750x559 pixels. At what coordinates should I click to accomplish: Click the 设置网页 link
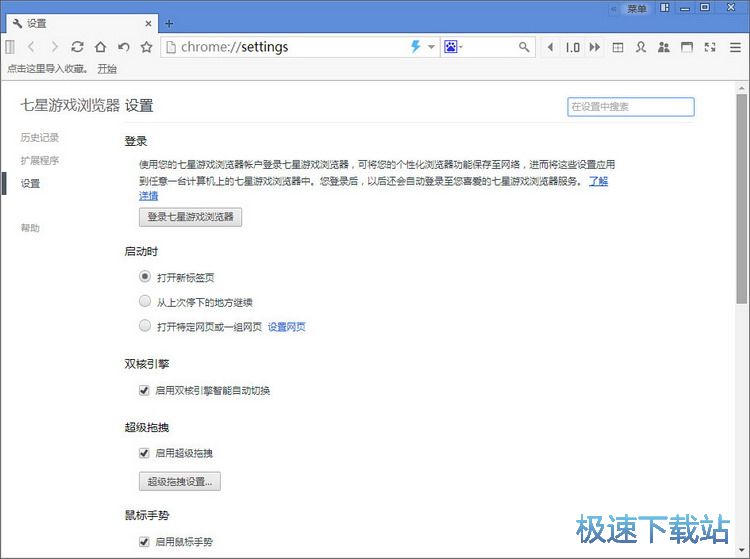(x=286, y=327)
